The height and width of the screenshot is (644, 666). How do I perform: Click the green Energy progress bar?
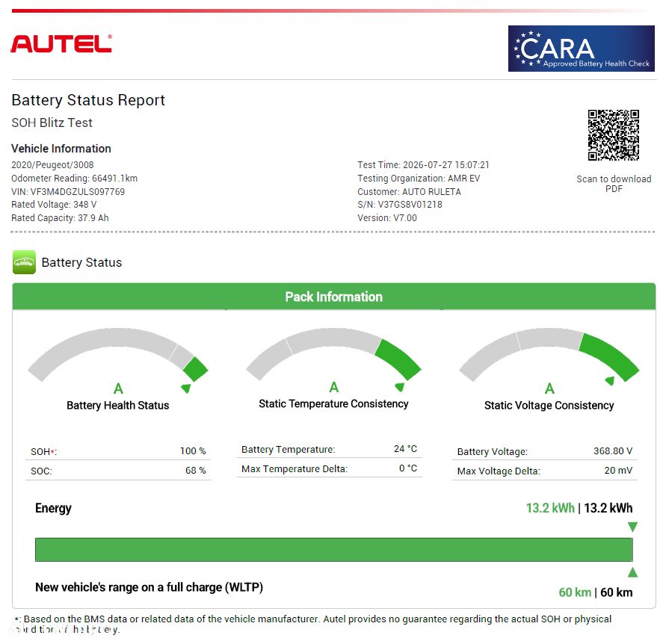pos(334,549)
